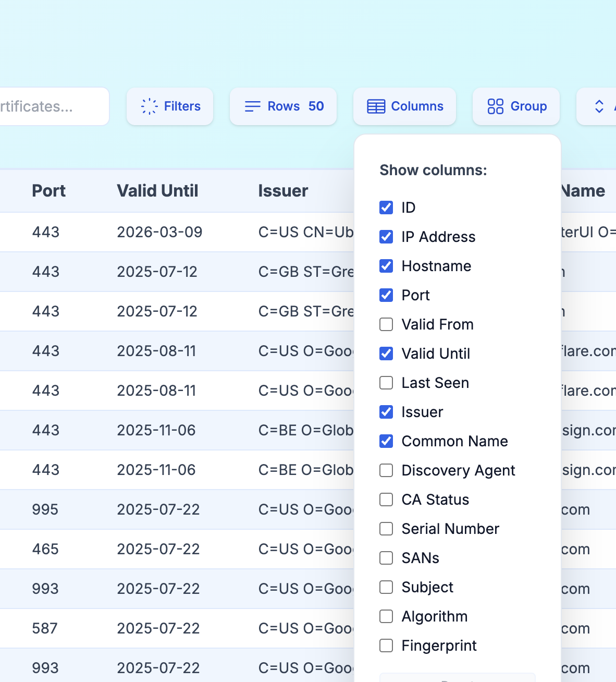Enable the Discovery Agent checkbox
This screenshot has height=682, width=616.
coord(386,470)
